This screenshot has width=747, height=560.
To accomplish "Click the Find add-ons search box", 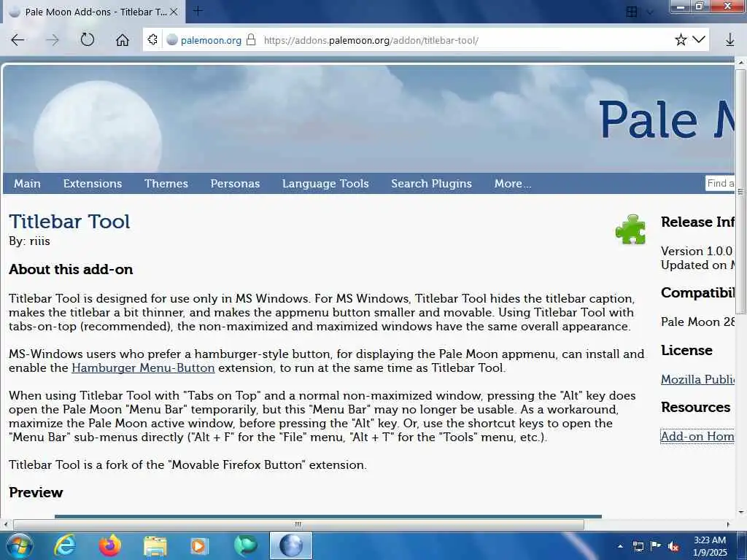I will [720, 183].
